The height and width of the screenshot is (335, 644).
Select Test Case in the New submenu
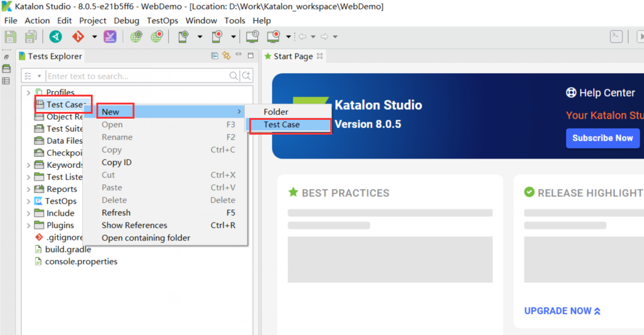click(x=282, y=125)
